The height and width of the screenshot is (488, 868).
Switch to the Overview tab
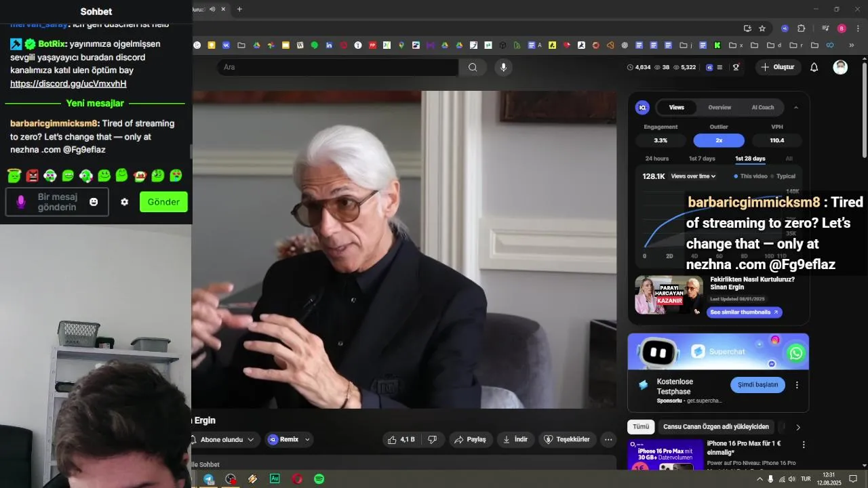(719, 107)
